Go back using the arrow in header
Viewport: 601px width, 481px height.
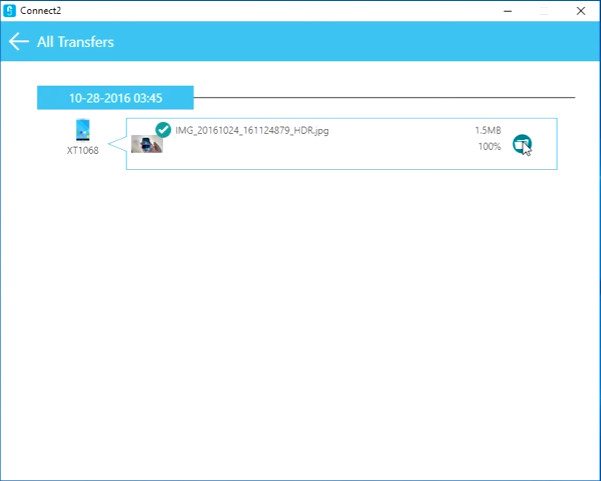coord(18,41)
